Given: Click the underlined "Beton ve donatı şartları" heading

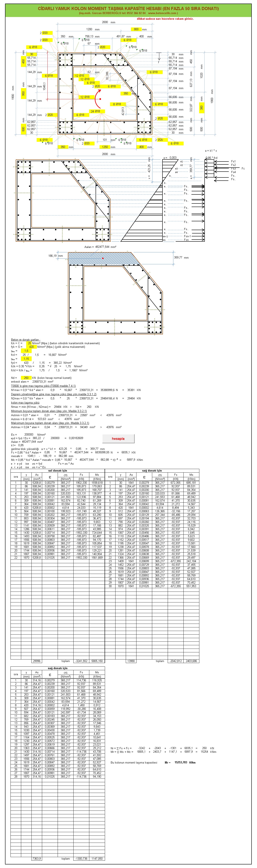Looking at the screenshot, I should tap(26, 340).
